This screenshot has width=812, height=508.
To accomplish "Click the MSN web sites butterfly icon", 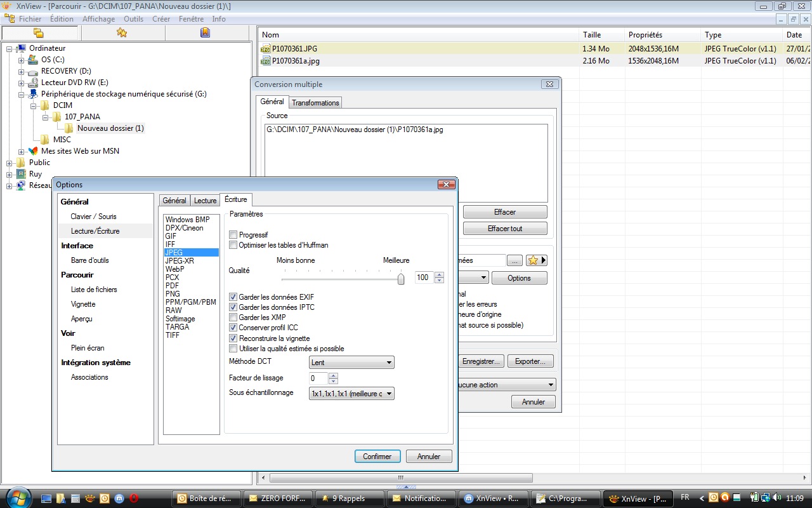I will (x=34, y=151).
